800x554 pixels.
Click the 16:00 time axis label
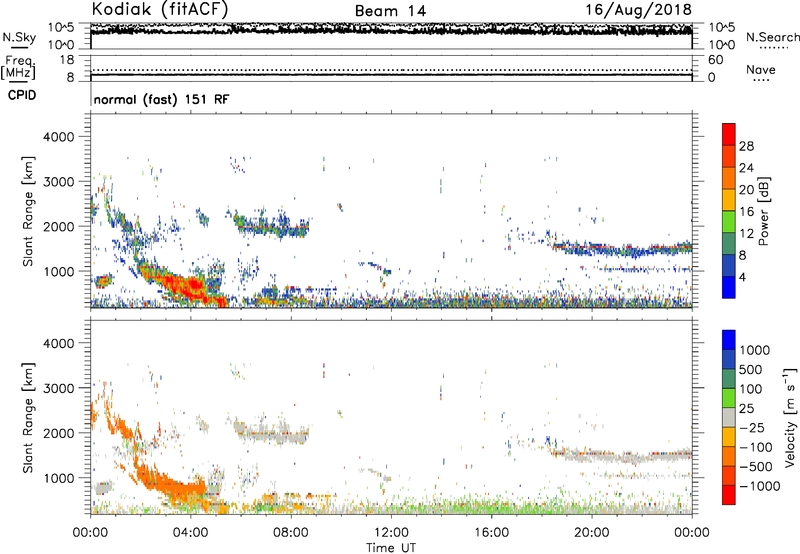click(x=491, y=533)
